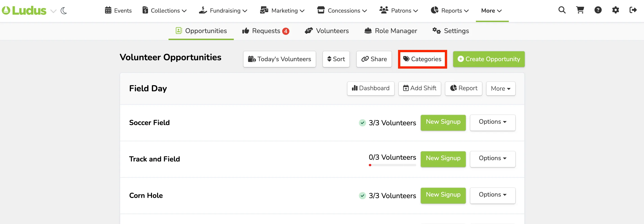Click the Collections invoice icon
The height and width of the screenshot is (224, 644).
[x=145, y=10]
